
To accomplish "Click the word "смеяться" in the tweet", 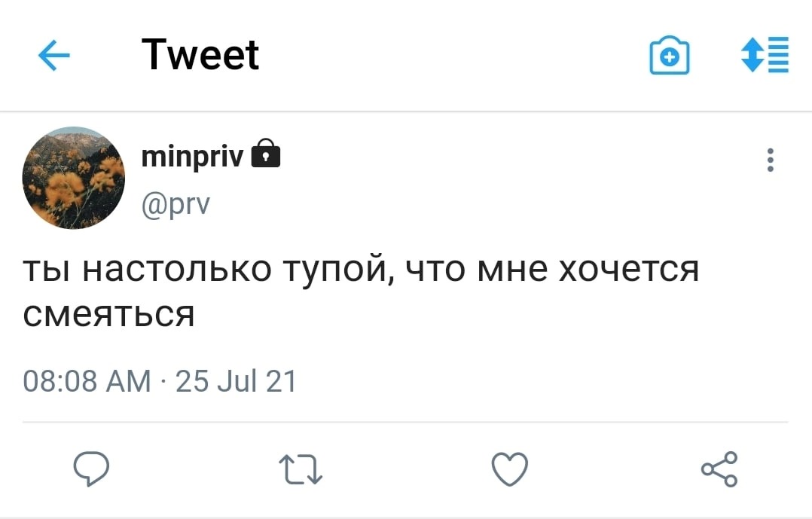I will (109, 313).
